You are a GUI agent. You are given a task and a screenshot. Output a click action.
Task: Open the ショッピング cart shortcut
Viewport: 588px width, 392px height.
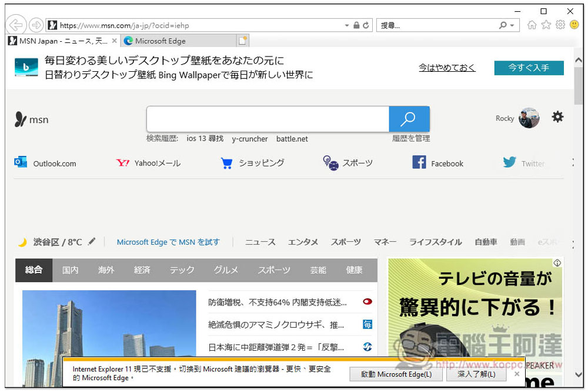pyautogui.click(x=252, y=163)
